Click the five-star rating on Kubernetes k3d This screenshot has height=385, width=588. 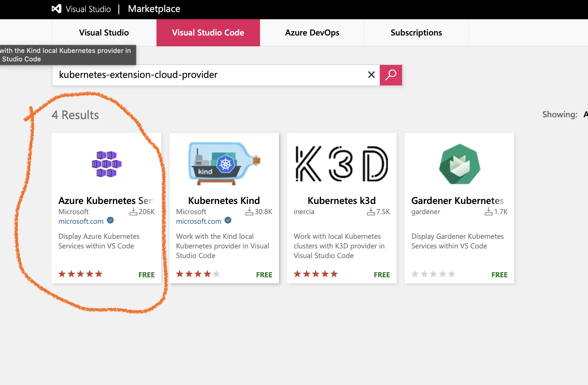tap(315, 274)
